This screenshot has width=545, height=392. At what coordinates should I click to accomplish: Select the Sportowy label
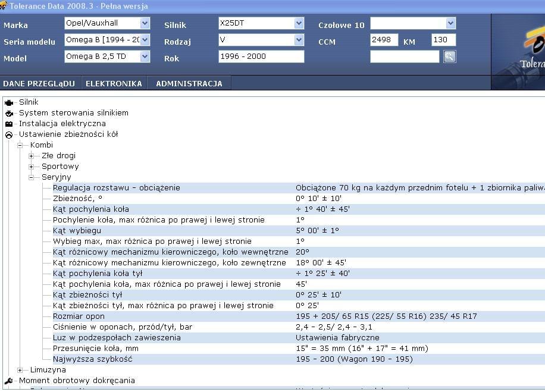(60, 167)
